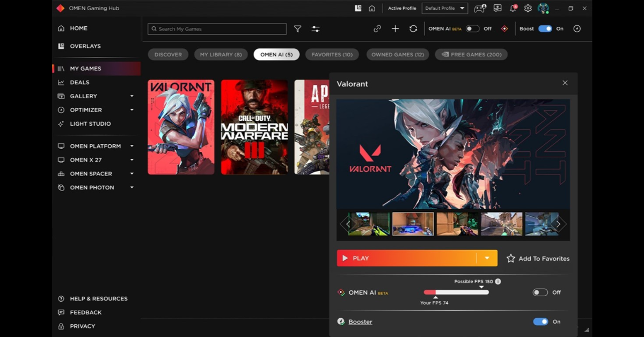
Task: Click the red OMEN diamond icon in toolbar
Action: (504, 29)
